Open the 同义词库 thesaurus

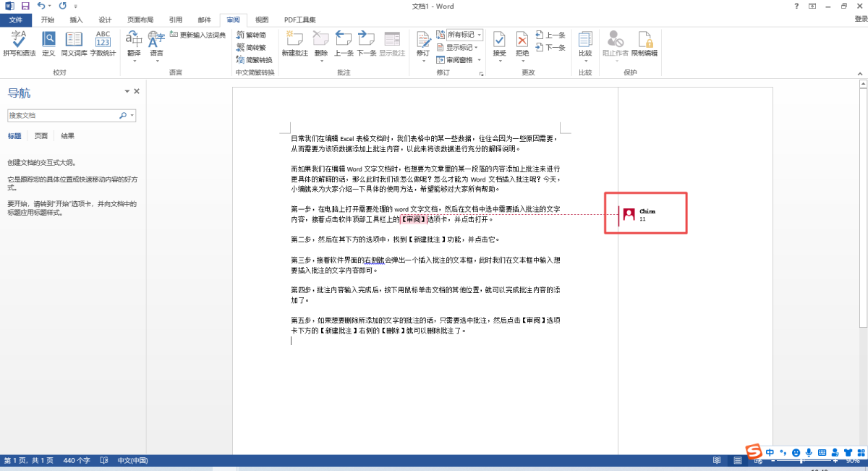pos(74,43)
